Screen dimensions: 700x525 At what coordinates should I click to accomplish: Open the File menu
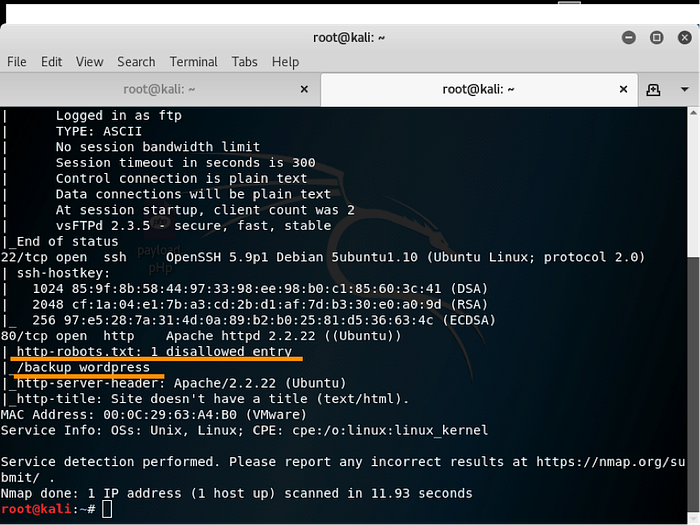point(17,62)
